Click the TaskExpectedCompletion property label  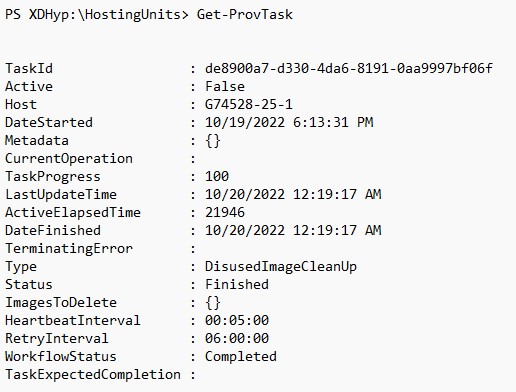(93, 375)
